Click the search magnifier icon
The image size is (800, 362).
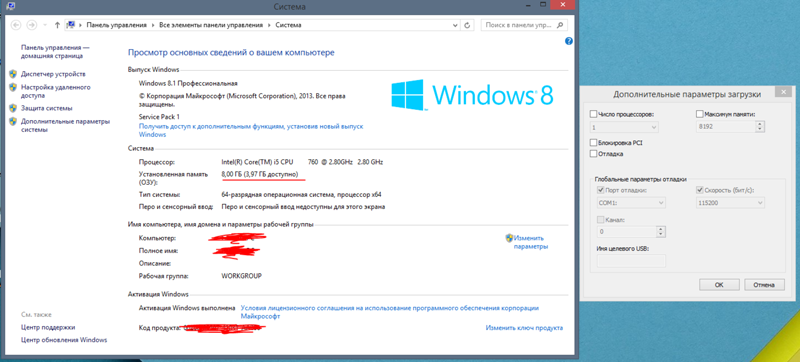(560, 24)
